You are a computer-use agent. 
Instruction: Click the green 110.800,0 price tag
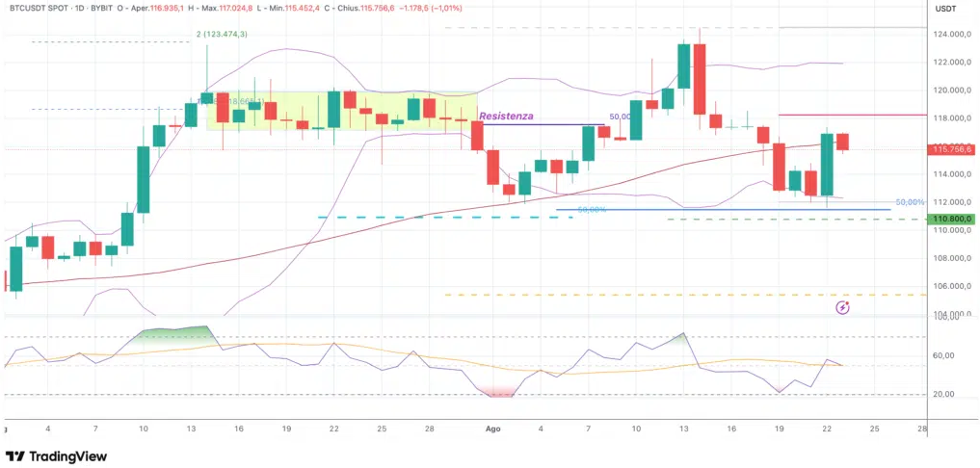pos(952,219)
